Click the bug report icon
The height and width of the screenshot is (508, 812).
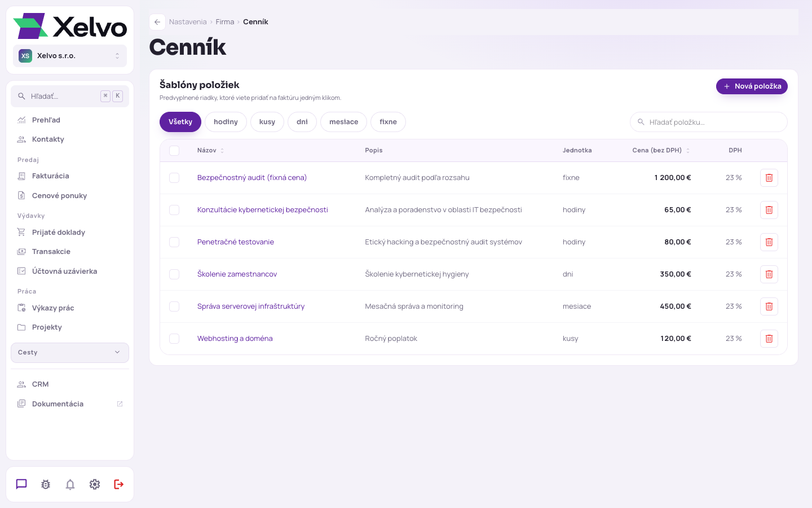click(x=46, y=484)
